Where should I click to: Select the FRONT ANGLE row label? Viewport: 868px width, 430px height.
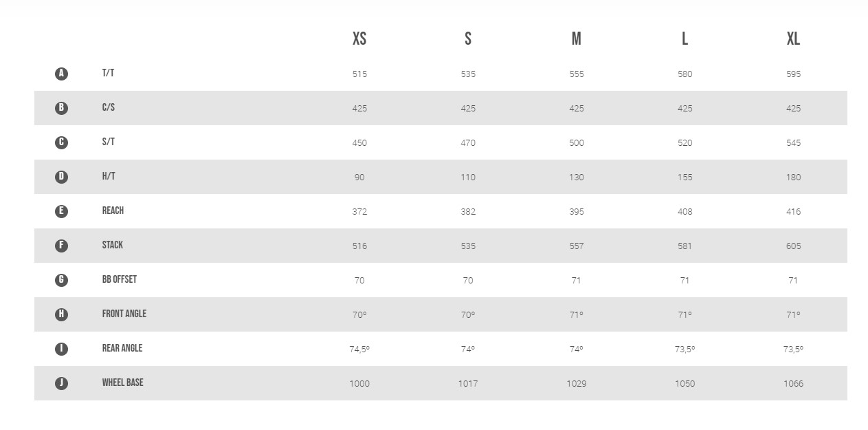[x=124, y=314]
